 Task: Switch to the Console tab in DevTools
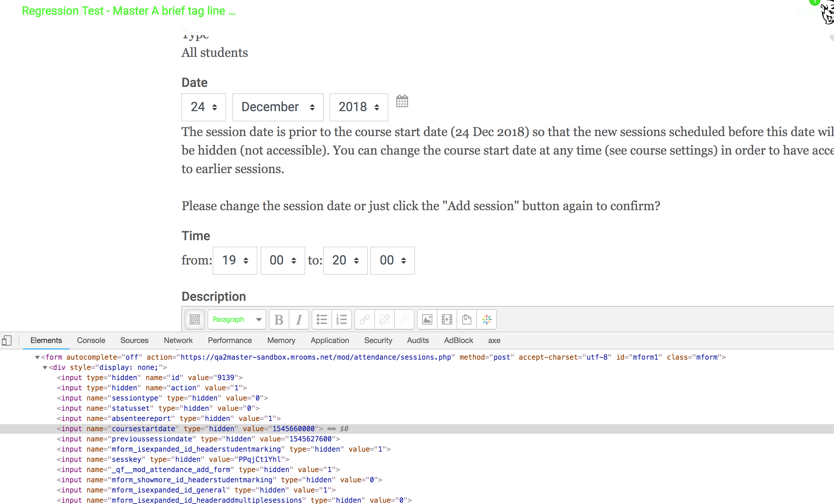click(x=91, y=340)
